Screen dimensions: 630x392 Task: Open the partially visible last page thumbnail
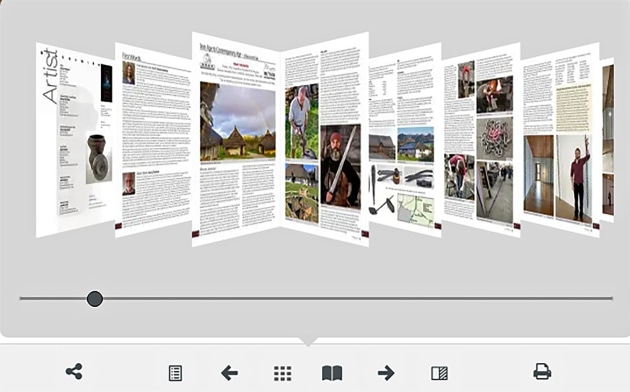(x=608, y=140)
